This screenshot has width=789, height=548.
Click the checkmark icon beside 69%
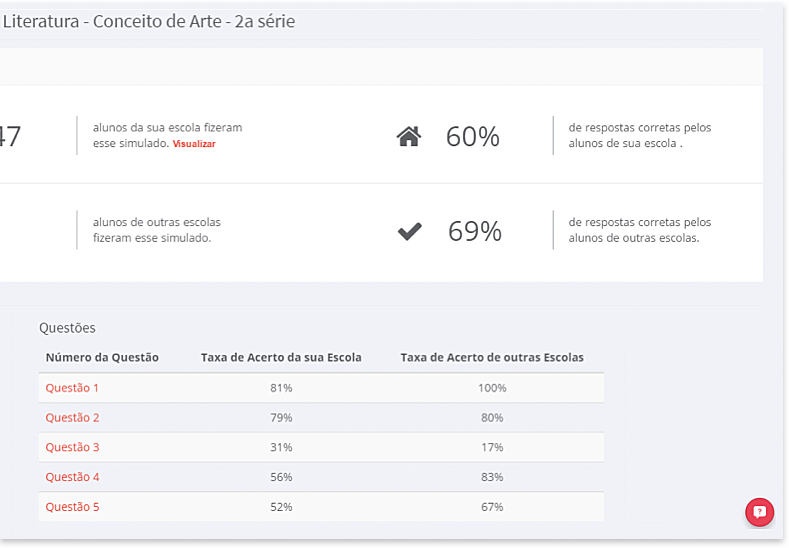click(x=410, y=231)
